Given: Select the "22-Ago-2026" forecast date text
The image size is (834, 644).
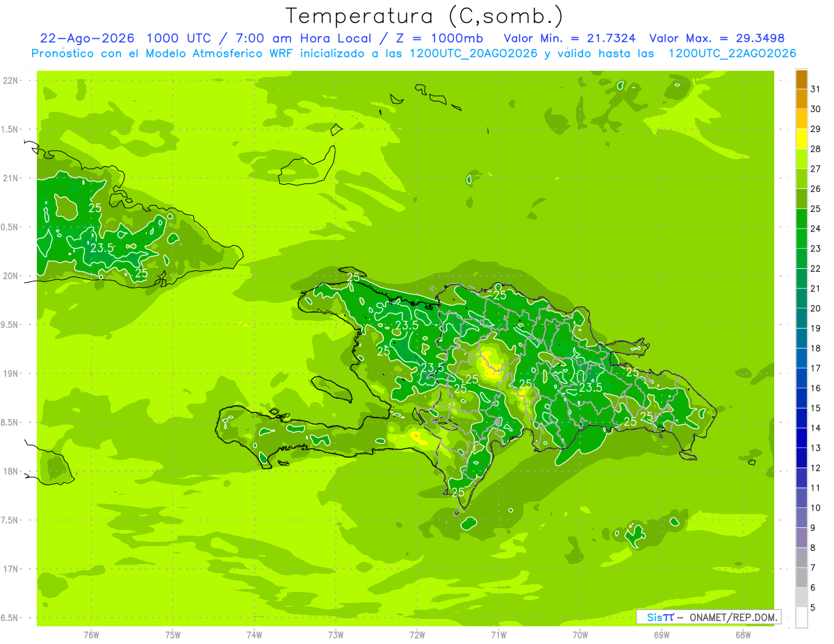Looking at the screenshot, I should click(x=87, y=38).
